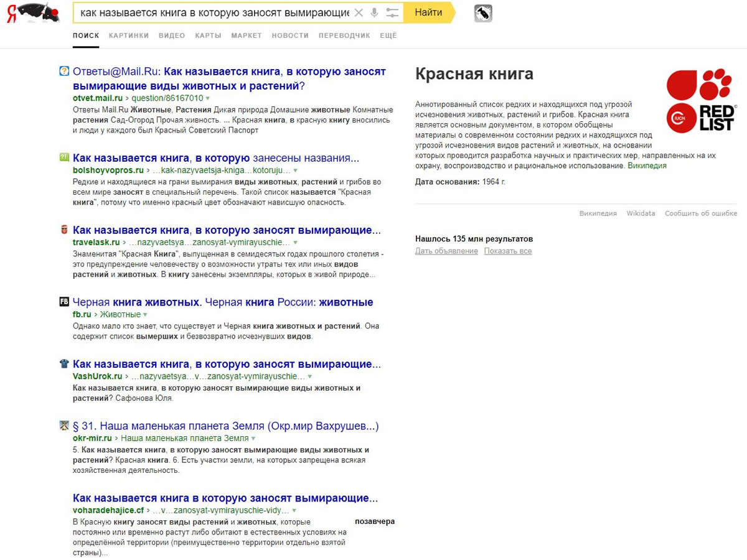Click the IUCN Red List logo image
The height and width of the screenshot is (560, 747).
click(x=701, y=101)
